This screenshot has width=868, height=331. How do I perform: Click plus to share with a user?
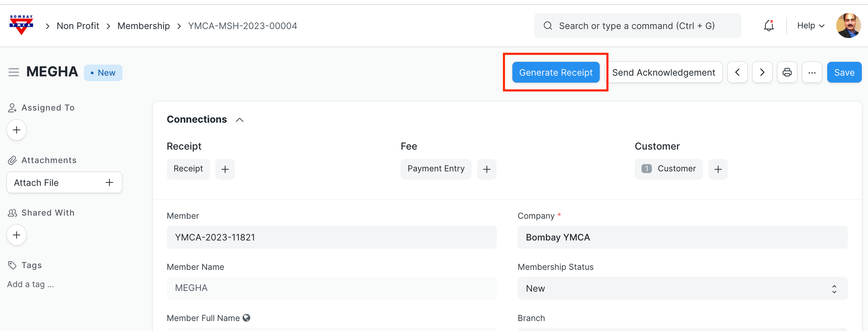[x=17, y=235]
